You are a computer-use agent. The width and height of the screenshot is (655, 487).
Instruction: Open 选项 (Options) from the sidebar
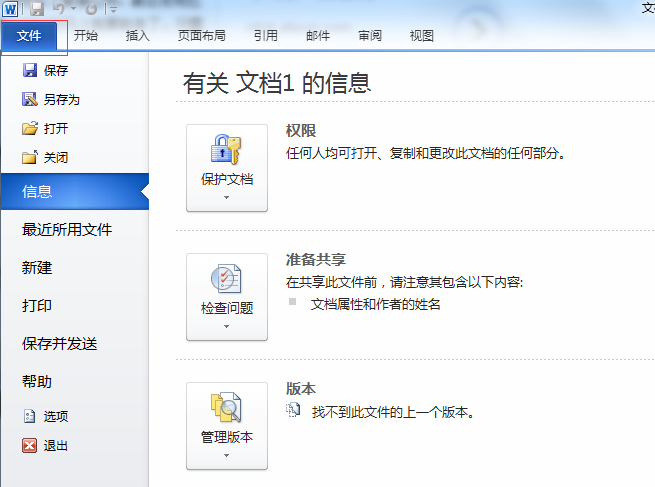click(x=55, y=417)
